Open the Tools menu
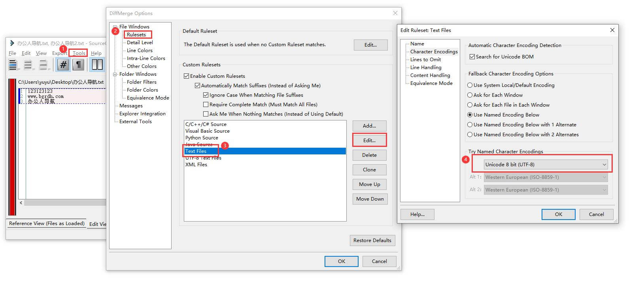644x295 pixels. coord(79,53)
